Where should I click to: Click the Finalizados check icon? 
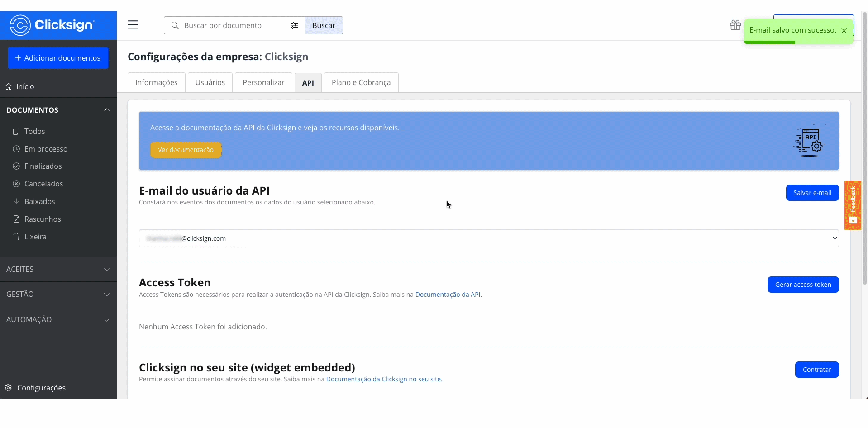pyautogui.click(x=16, y=166)
